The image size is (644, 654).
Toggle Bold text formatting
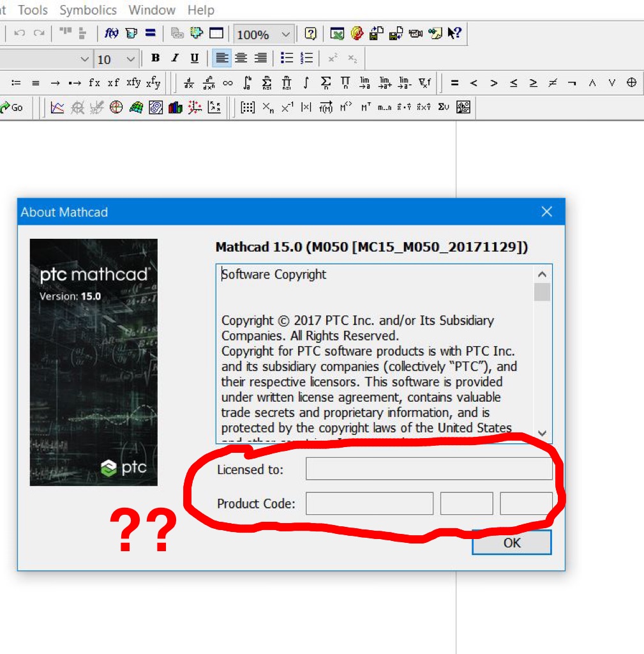pyautogui.click(x=155, y=58)
